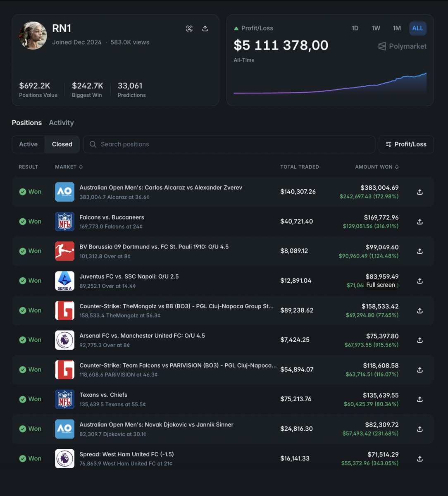The width and height of the screenshot is (448, 496).
Task: Open Alcaraz vs Alexander Zverev market
Action: [x=161, y=188]
